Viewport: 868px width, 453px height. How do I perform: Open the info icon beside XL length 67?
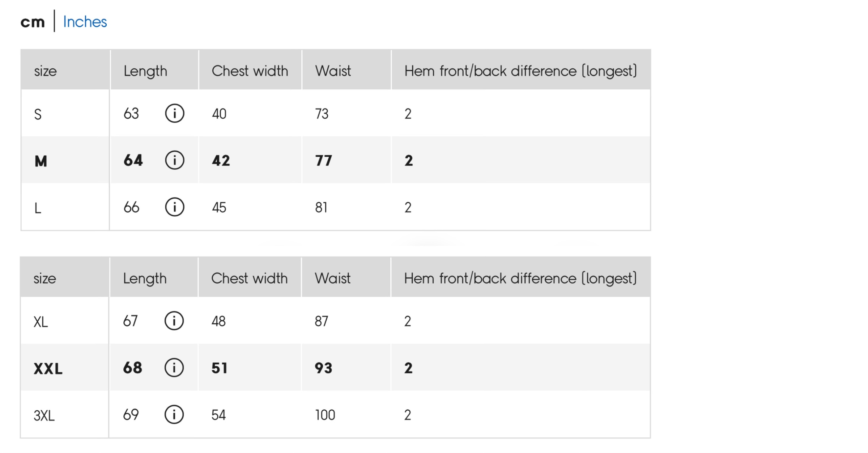(174, 321)
